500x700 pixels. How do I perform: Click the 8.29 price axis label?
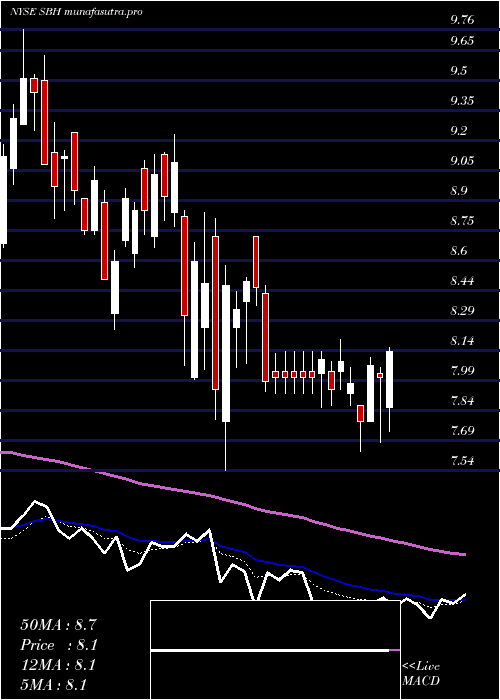coord(462,311)
